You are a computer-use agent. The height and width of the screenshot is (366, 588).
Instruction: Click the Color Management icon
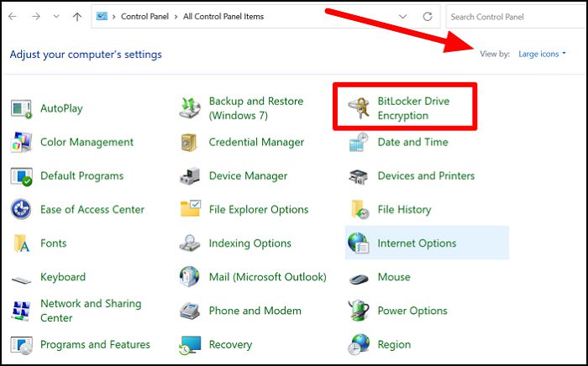click(21, 142)
